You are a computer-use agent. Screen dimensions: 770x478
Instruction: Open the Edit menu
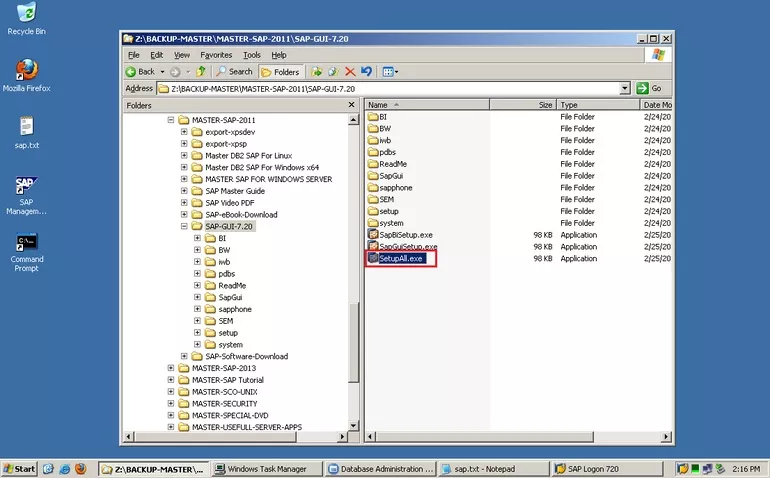[x=157, y=55]
